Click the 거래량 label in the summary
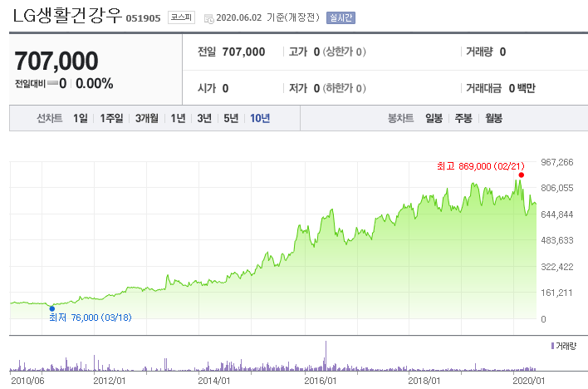 click(x=479, y=52)
